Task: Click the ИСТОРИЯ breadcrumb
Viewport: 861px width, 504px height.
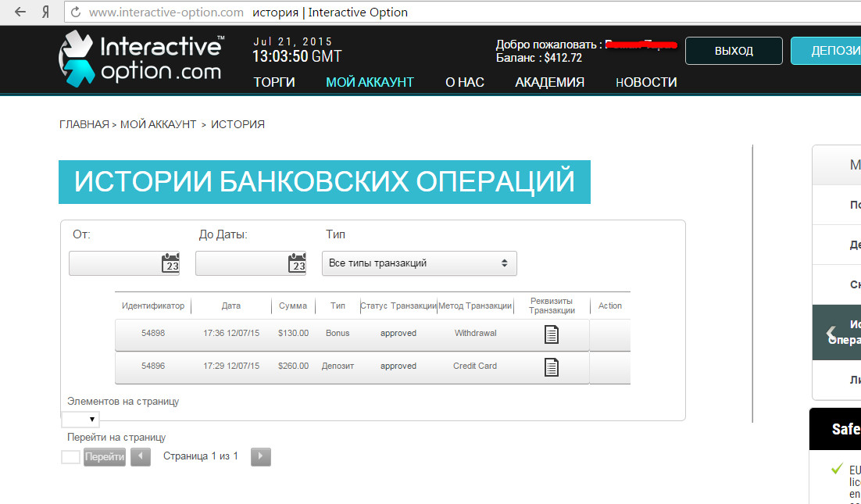Action: pos(238,124)
